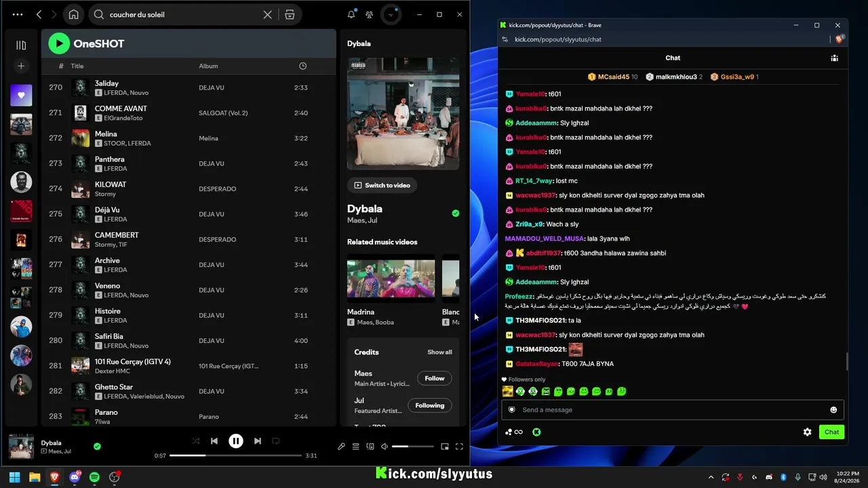Click the green Kick K icon below chat
The height and width of the screenshot is (488, 868).
[x=536, y=432]
